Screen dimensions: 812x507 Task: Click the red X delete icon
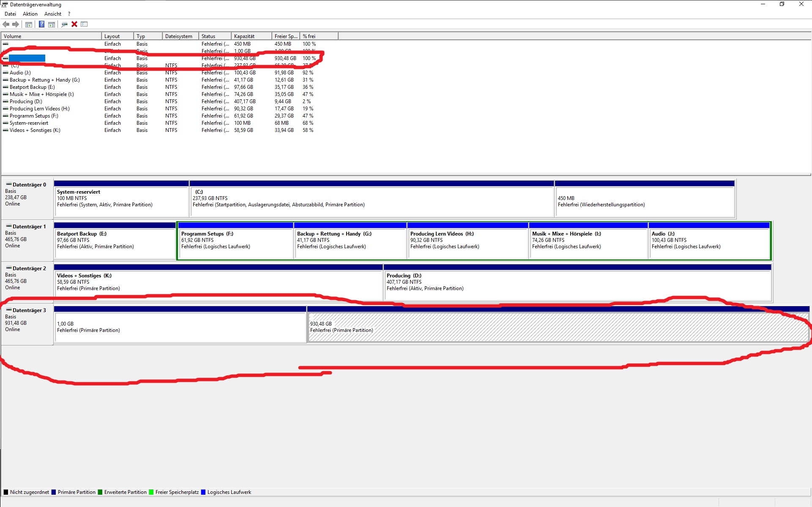click(74, 24)
